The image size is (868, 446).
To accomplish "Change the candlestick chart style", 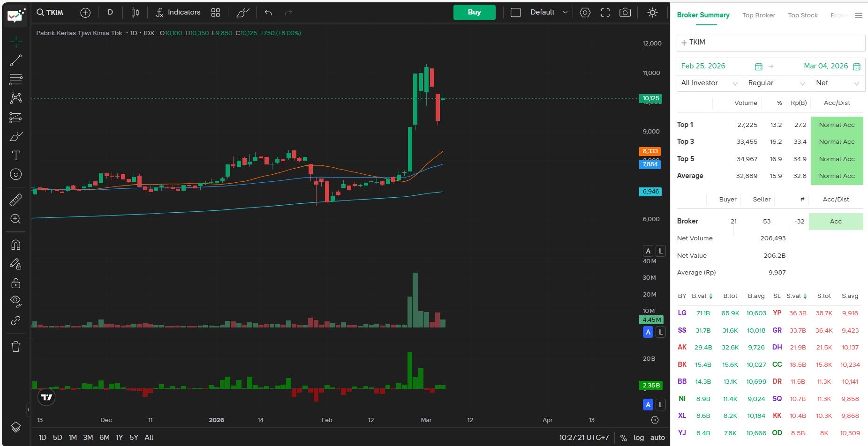I will click(x=135, y=13).
